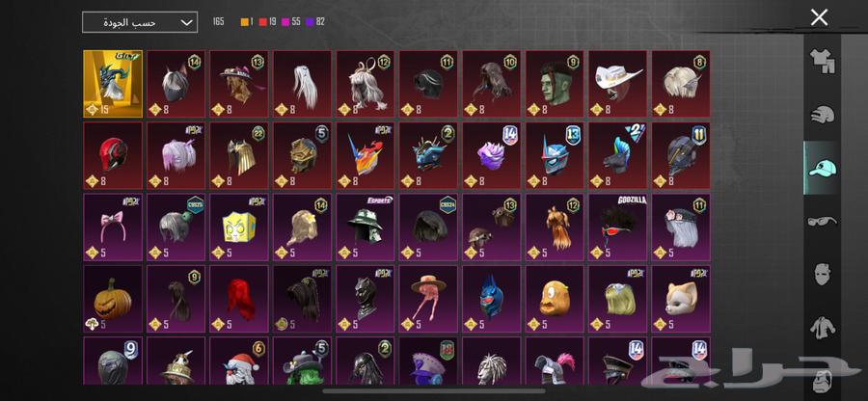This screenshot has width=868, height=401.
Task: Click the dropdown chevron arrow
Action: tap(187, 23)
